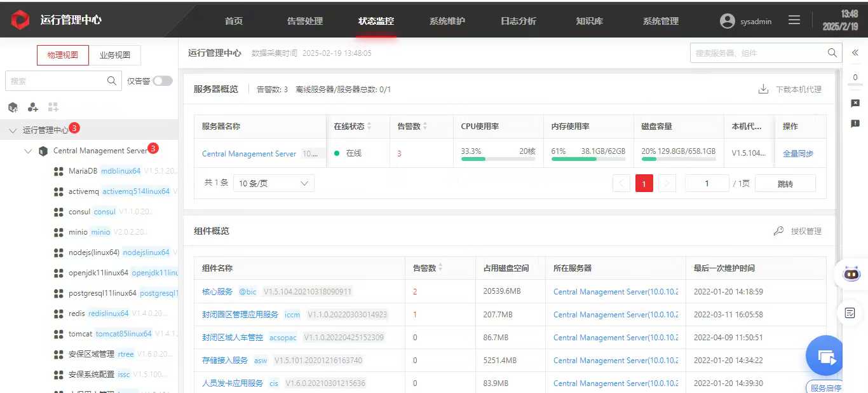Click the 服务启停 button
The width and height of the screenshot is (868, 393).
(x=826, y=388)
